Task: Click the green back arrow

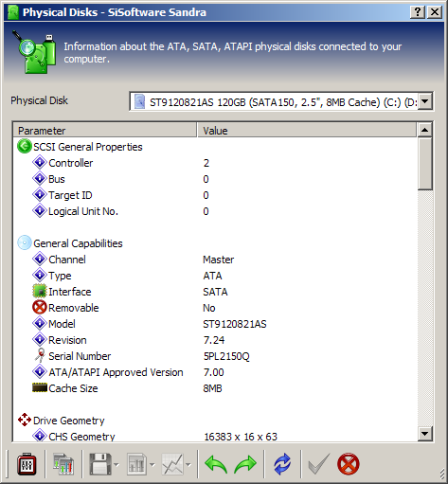Action: tap(216, 464)
